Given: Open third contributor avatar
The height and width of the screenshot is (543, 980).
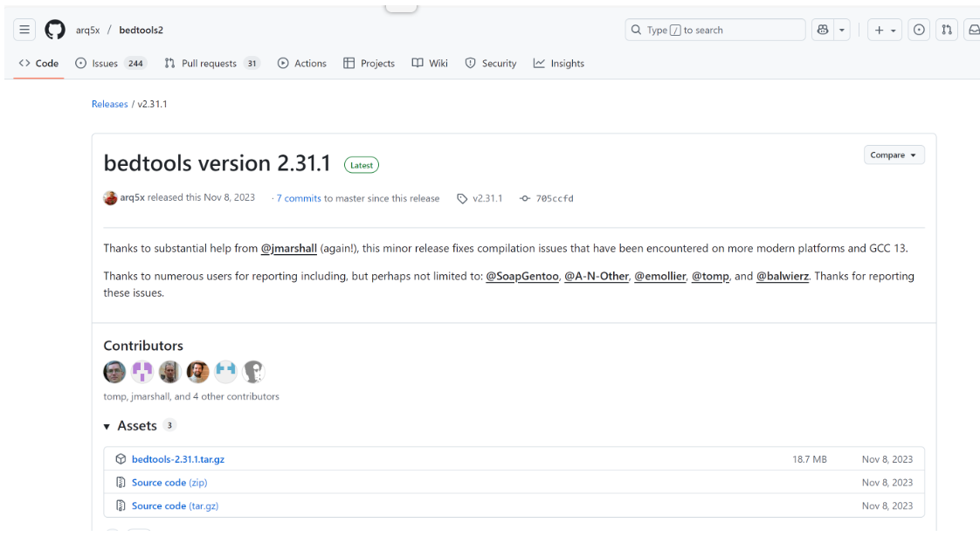Looking at the screenshot, I should (169, 372).
